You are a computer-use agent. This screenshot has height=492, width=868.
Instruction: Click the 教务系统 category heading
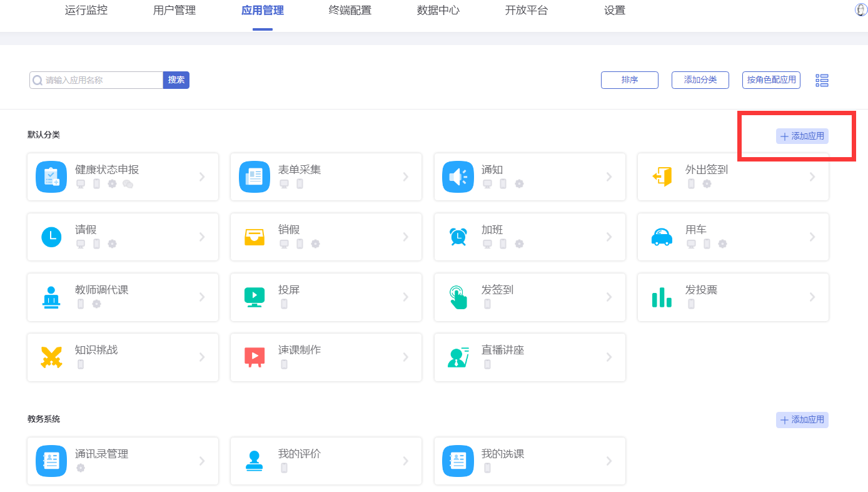tap(44, 419)
